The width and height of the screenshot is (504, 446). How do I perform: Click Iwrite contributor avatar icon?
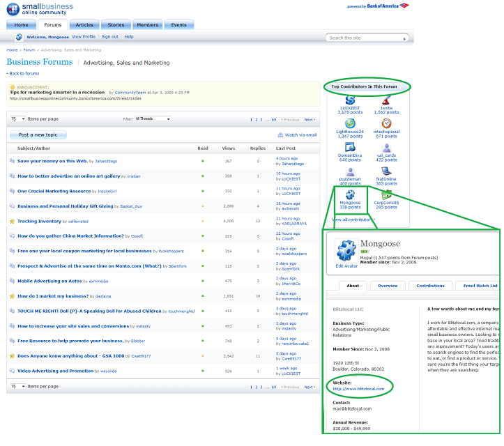tap(386, 100)
